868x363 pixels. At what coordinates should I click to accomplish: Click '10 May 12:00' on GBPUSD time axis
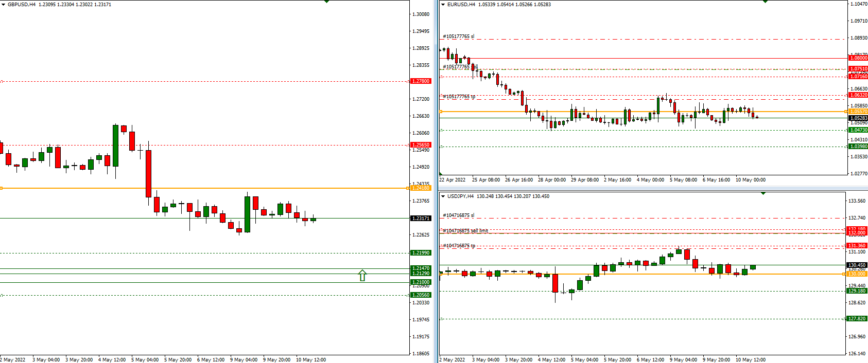(x=311, y=360)
